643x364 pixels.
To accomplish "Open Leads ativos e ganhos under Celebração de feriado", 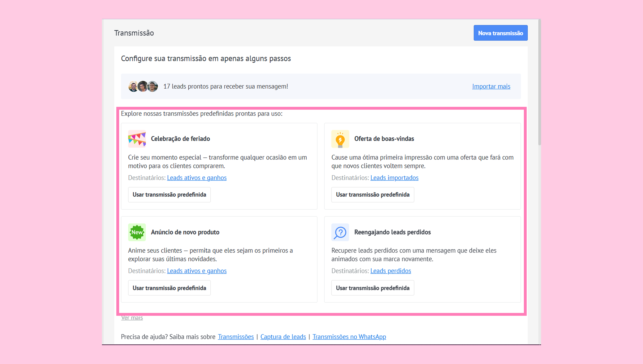I will 197,178.
